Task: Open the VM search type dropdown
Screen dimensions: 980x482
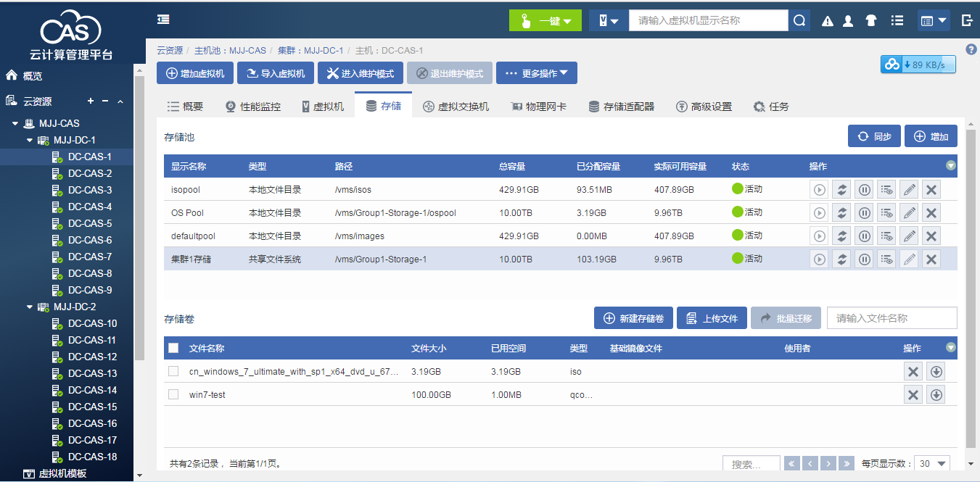Action: click(608, 20)
